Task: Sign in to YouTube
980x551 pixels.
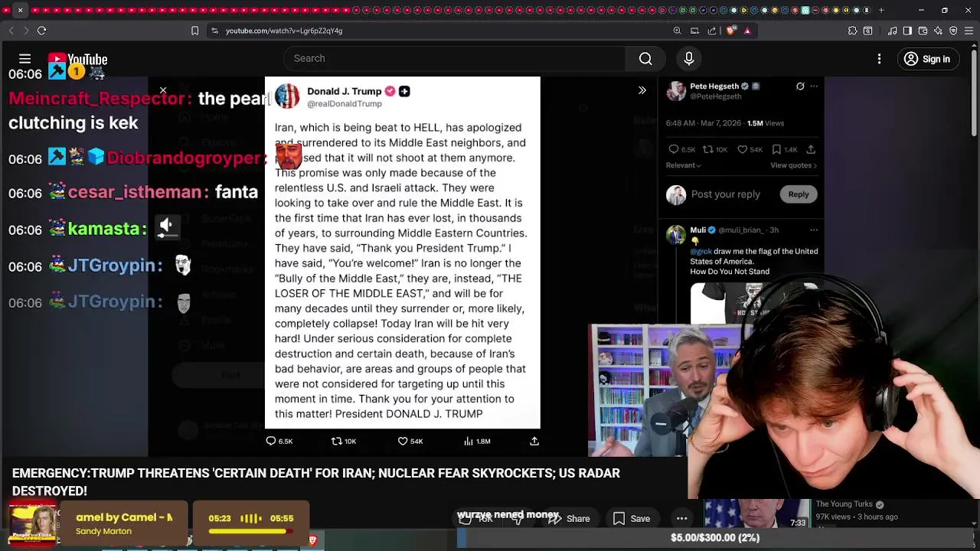Action: (x=927, y=59)
